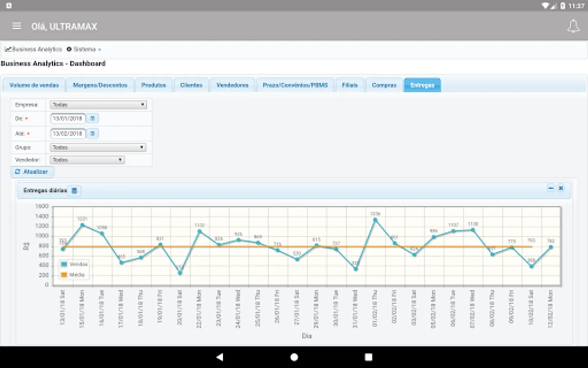
Task: Click the Média legend color swatch
Action: 64,275
